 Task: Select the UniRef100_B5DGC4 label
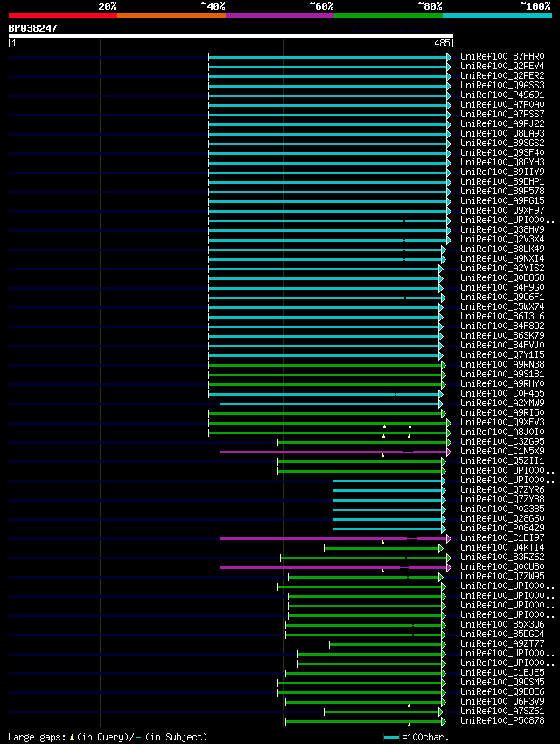click(502, 634)
